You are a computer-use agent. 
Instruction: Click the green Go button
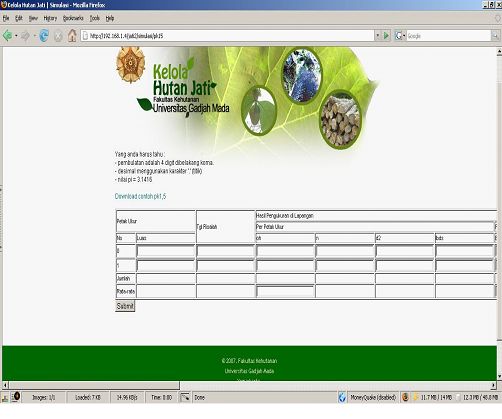tap(386, 36)
